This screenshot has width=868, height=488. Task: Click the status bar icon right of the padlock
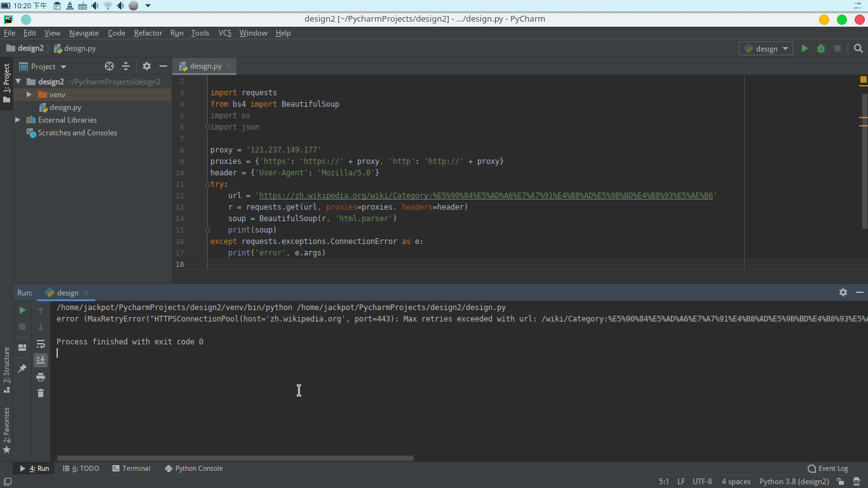tap(857, 482)
